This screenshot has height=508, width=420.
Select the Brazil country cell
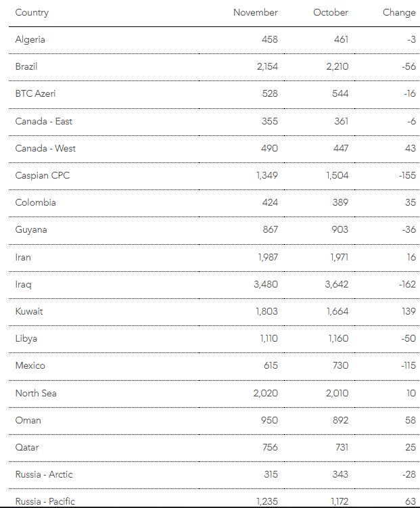click(26, 66)
